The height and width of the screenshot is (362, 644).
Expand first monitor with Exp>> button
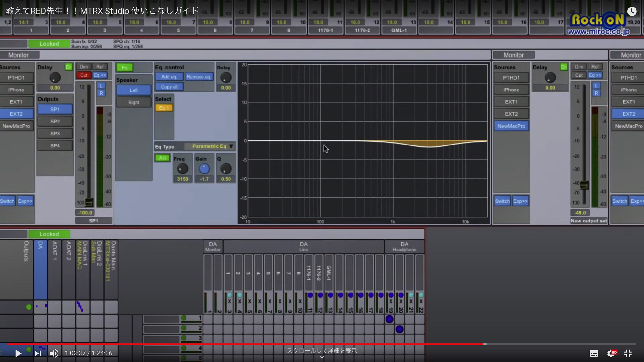pyautogui.click(x=25, y=201)
